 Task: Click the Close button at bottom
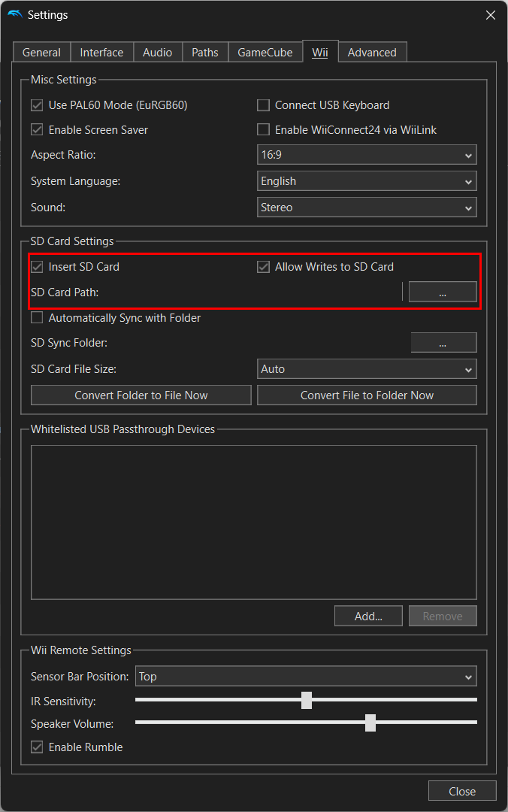(x=462, y=791)
